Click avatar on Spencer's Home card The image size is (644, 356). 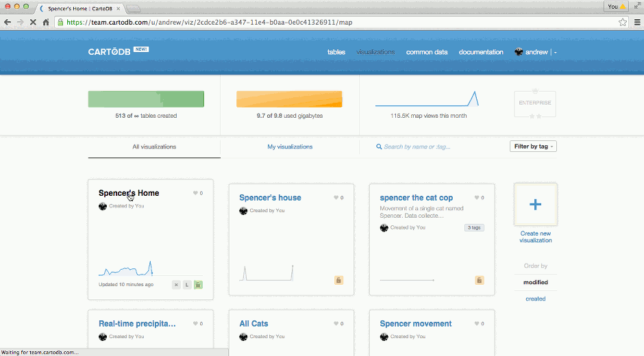[x=103, y=206]
